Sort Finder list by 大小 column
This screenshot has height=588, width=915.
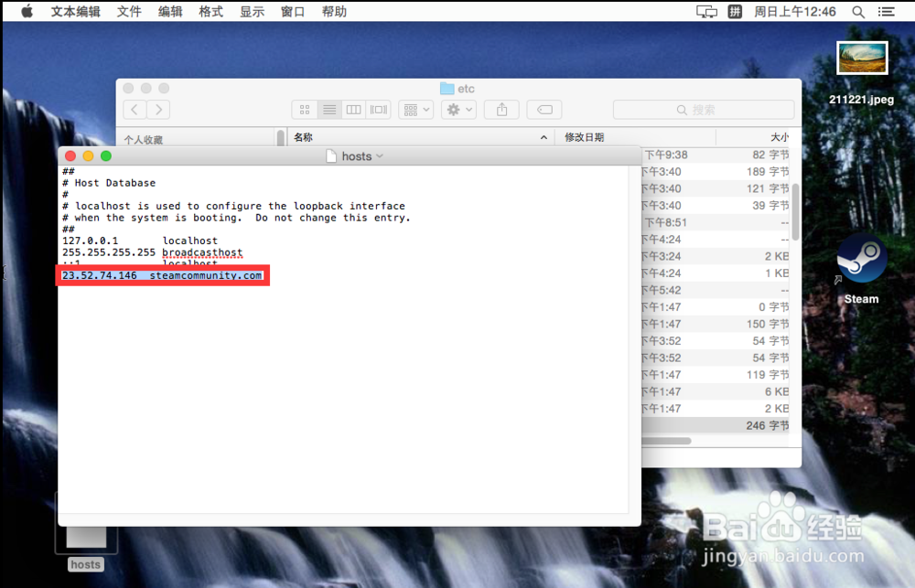pyautogui.click(x=755, y=137)
